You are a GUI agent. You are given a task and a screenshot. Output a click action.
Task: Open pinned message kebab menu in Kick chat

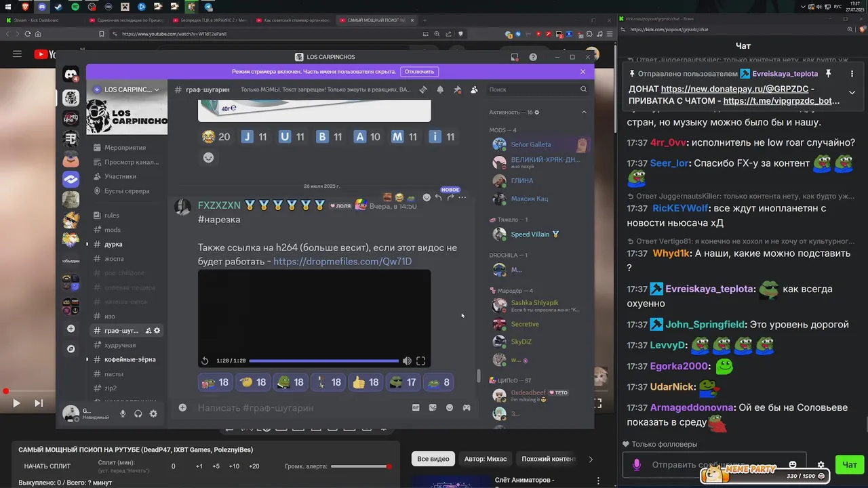pyautogui.click(x=852, y=73)
